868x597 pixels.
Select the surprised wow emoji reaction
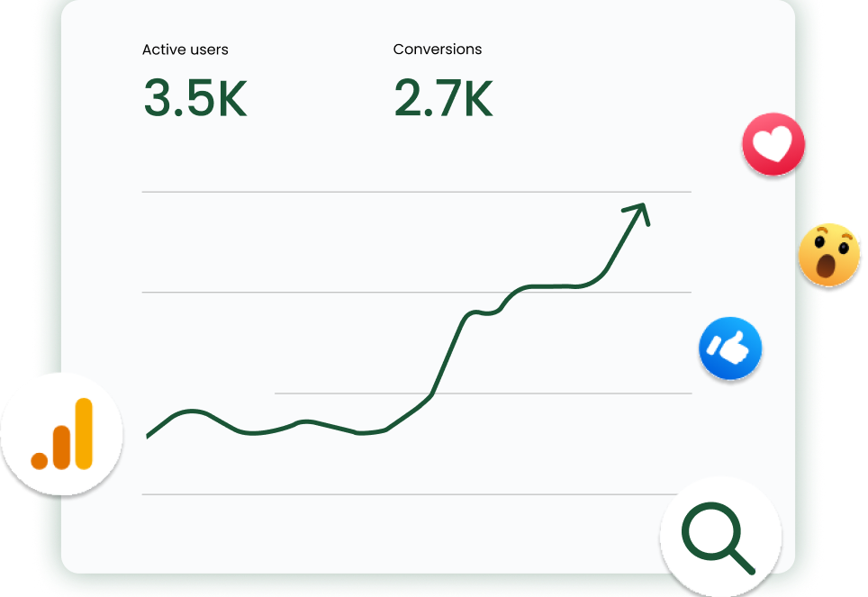828,255
